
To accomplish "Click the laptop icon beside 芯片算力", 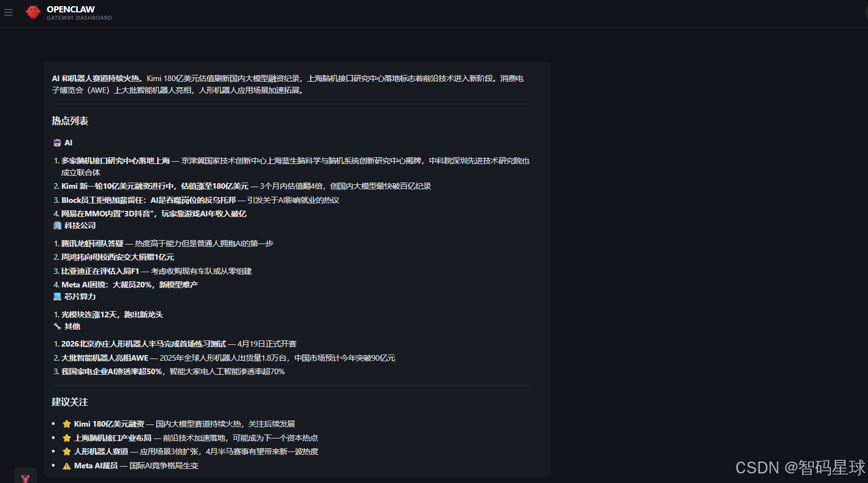I will pyautogui.click(x=57, y=296).
